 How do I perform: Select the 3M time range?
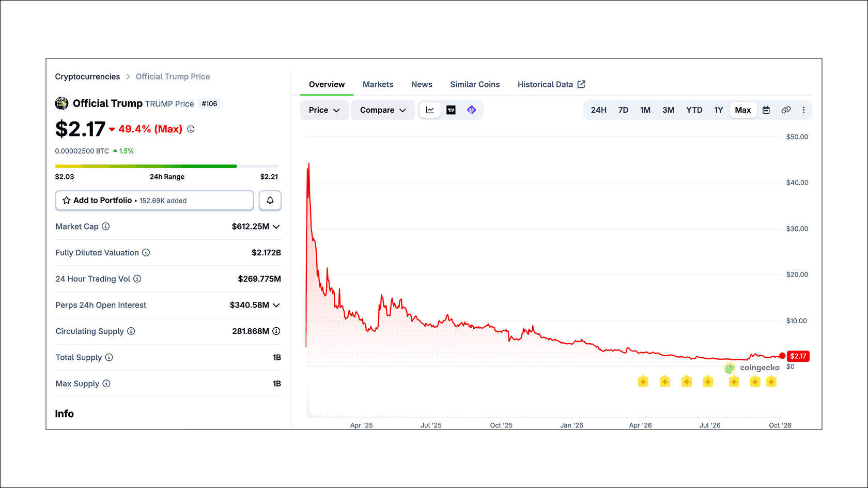click(668, 110)
